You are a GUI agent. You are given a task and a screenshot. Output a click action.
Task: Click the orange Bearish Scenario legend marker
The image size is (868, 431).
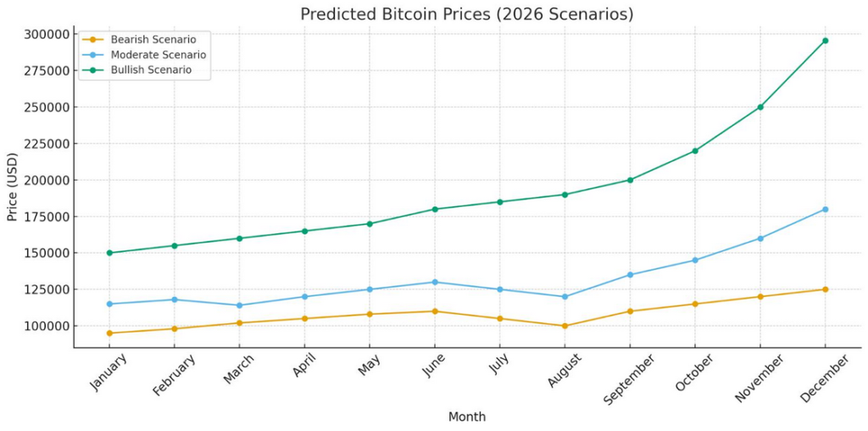(x=93, y=40)
